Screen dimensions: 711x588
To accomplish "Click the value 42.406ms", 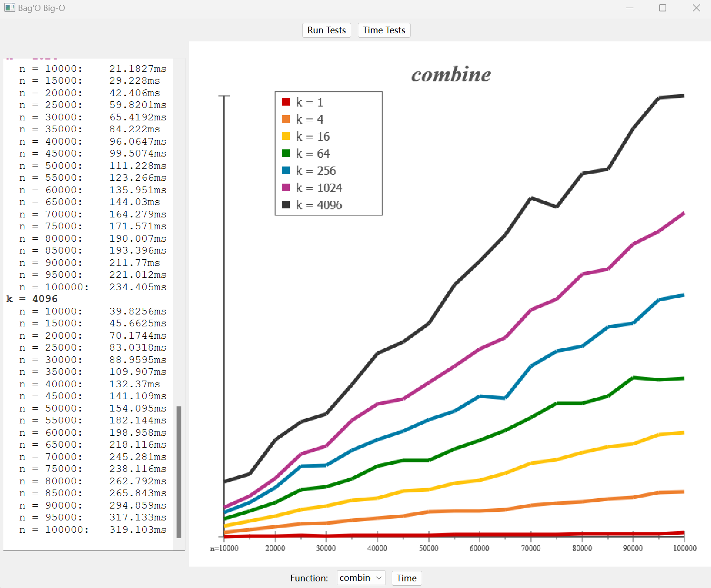I will click(x=135, y=93).
